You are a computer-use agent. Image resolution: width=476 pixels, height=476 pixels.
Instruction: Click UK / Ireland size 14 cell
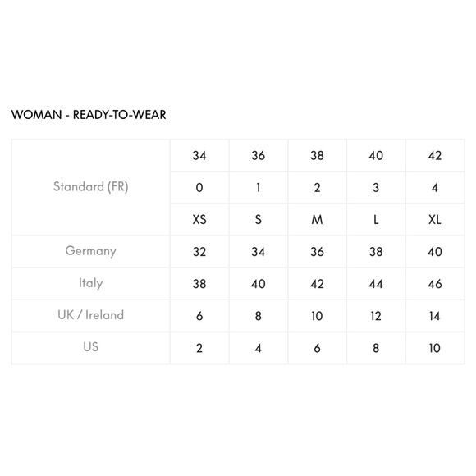(x=435, y=316)
